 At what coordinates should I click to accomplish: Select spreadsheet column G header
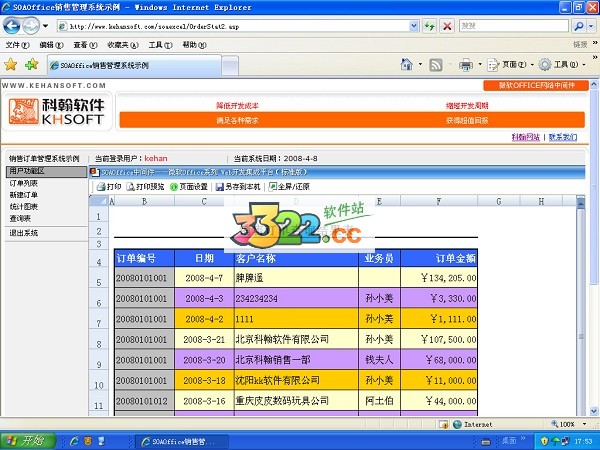click(498, 201)
